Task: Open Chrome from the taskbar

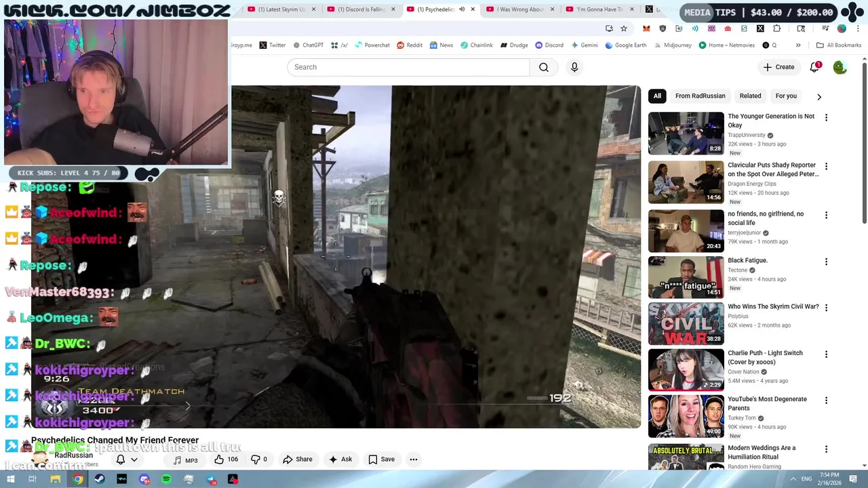Action: coord(78,479)
